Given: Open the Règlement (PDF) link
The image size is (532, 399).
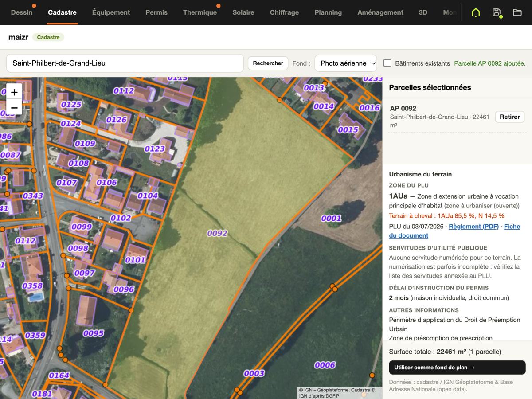Looking at the screenshot, I should click(473, 226).
